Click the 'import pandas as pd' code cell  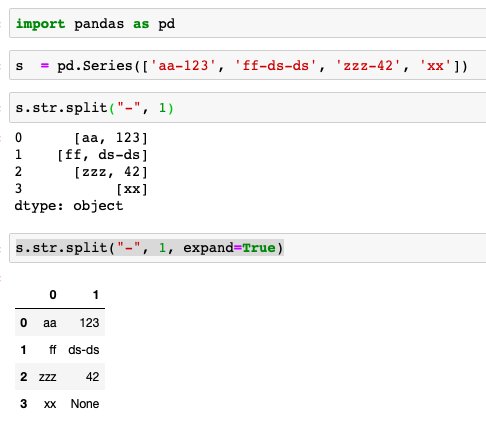pos(247,23)
